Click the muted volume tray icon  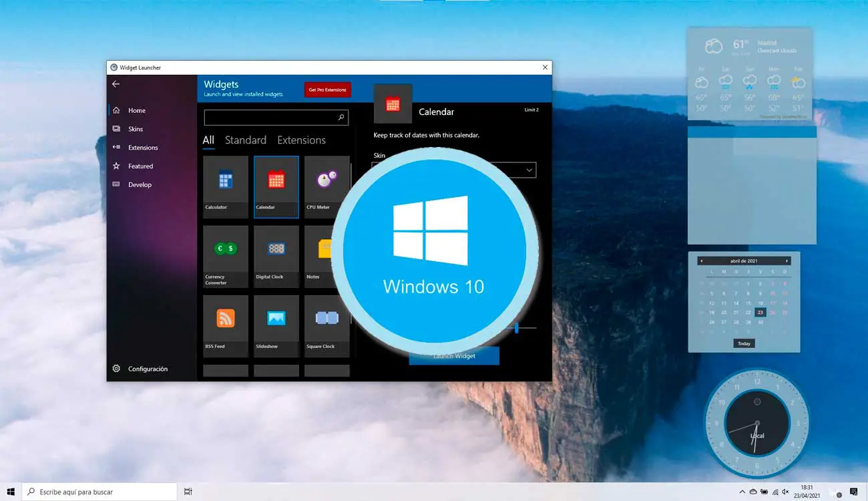[785, 492]
